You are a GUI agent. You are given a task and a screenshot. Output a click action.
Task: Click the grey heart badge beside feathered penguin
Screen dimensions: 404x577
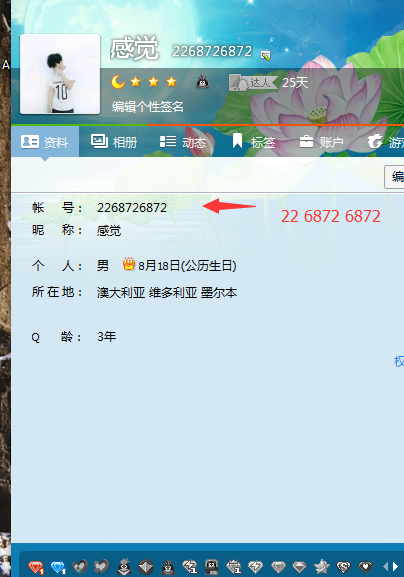pos(102,566)
